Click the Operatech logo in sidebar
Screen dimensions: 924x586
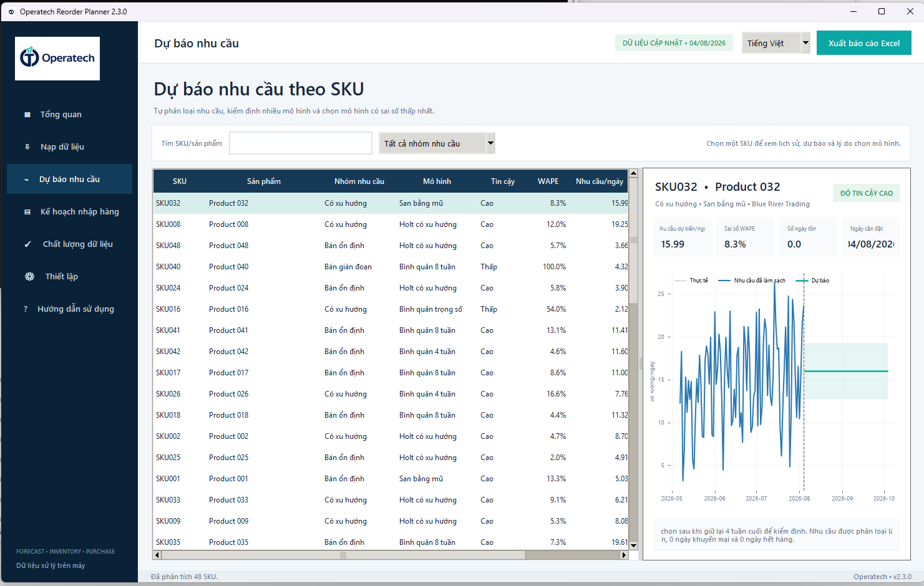point(57,58)
